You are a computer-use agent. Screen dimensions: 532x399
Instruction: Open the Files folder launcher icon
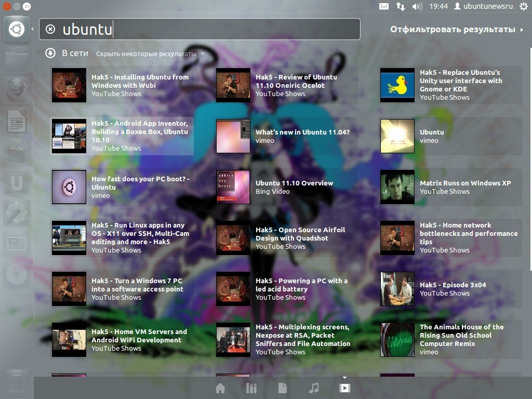pos(17,61)
